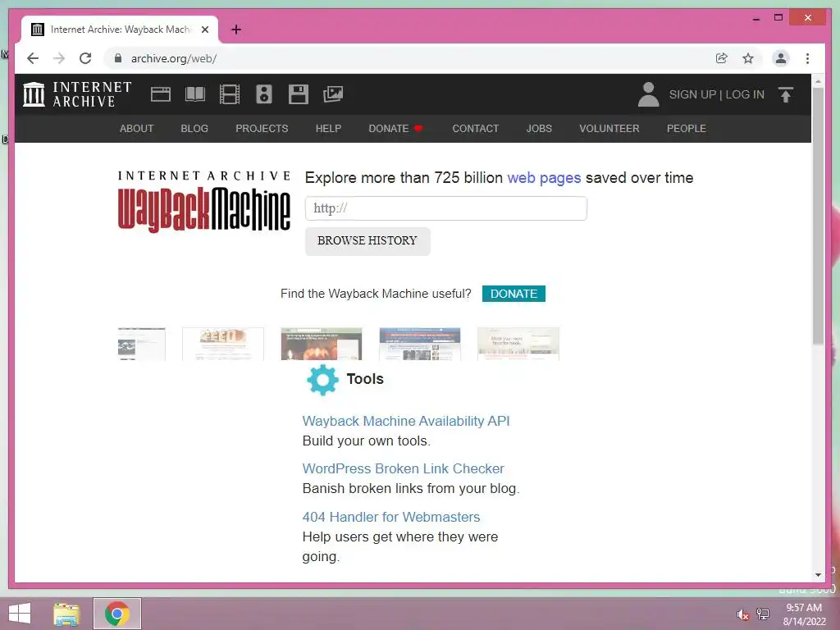The image size is (840, 630).
Task: Follow the 'web pages' link
Action: [x=544, y=178]
